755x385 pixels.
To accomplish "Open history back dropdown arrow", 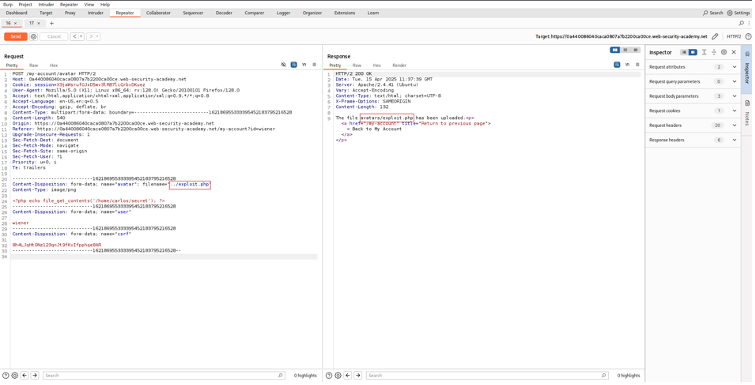I will coord(81,37).
